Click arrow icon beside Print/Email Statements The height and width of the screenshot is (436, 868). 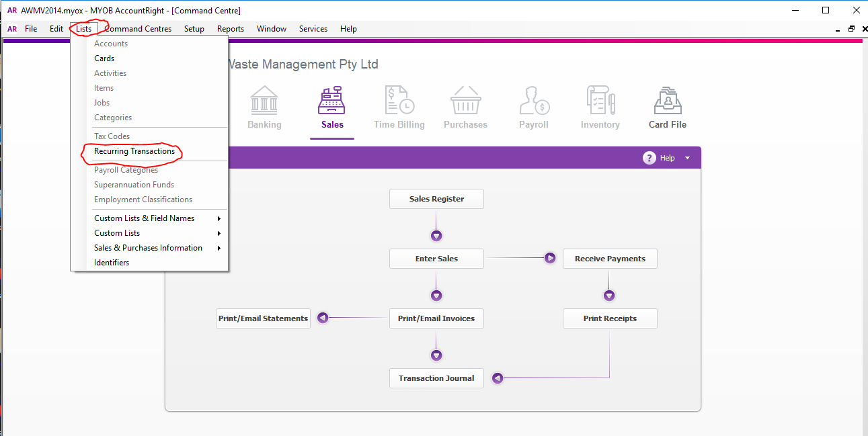tap(323, 318)
